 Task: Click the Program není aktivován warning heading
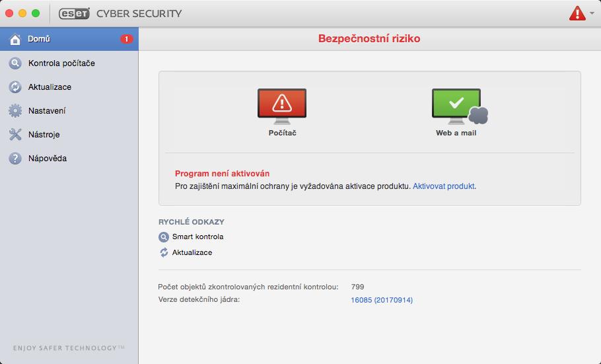click(222, 173)
